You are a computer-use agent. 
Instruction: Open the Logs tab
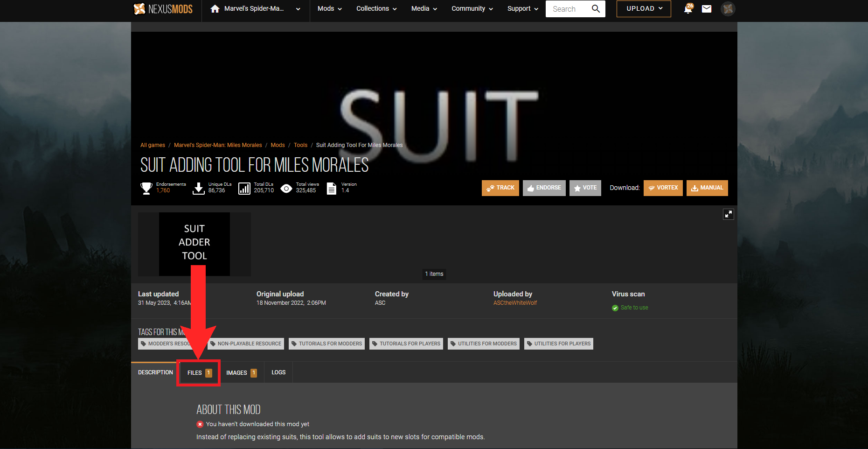pyautogui.click(x=278, y=372)
